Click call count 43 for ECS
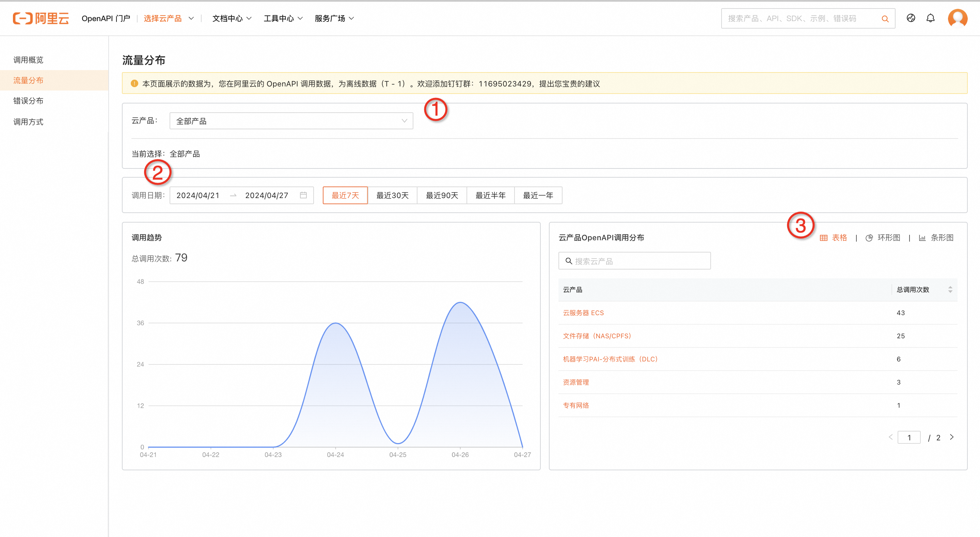The image size is (980, 537). (x=900, y=313)
